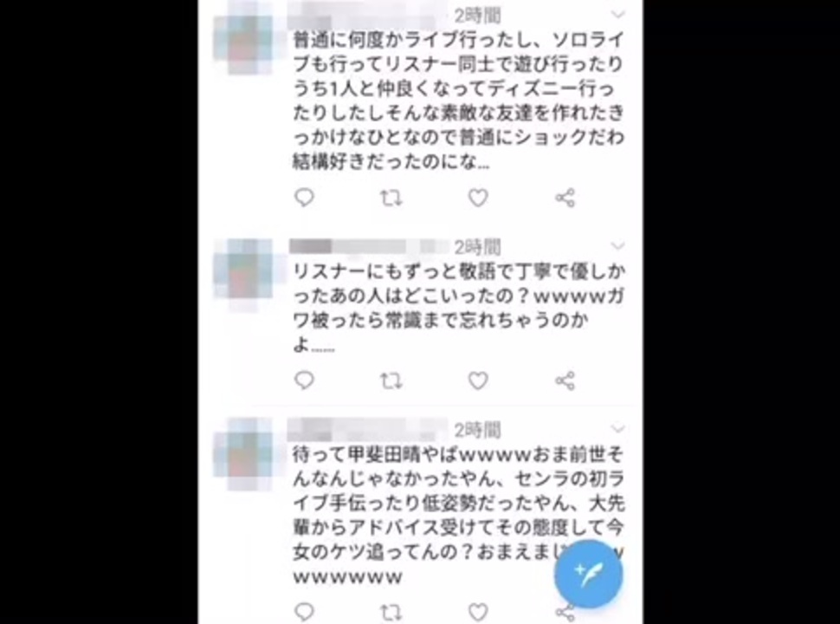
Task: Open the second tweet's blurred profile avatar
Action: 243,273
